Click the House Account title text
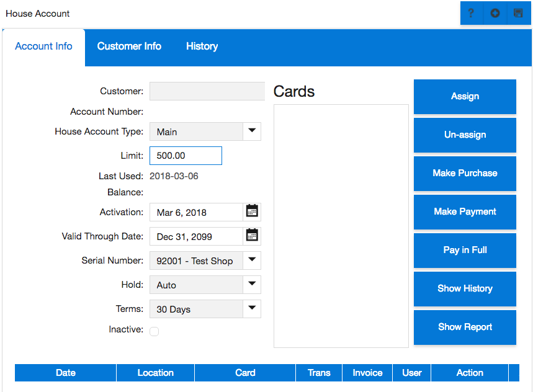The width and height of the screenshot is (533, 392). tap(37, 14)
